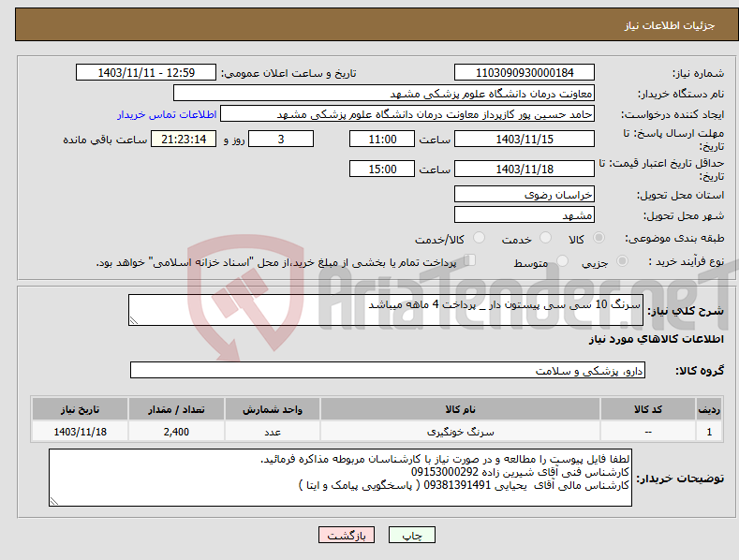Click the شرح کلی نیاز label
This screenshot has height=560, width=739.
686,311
